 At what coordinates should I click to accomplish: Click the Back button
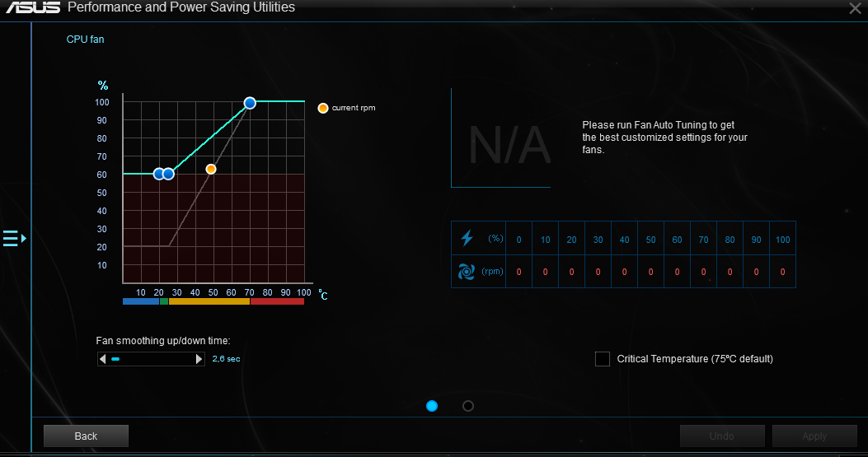86,436
